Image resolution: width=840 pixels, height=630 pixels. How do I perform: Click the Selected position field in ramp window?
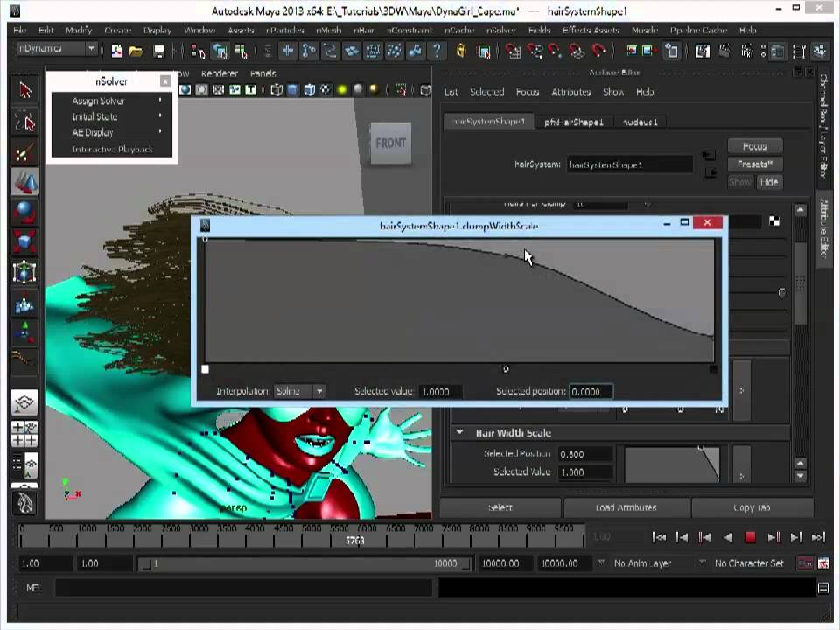pos(591,392)
